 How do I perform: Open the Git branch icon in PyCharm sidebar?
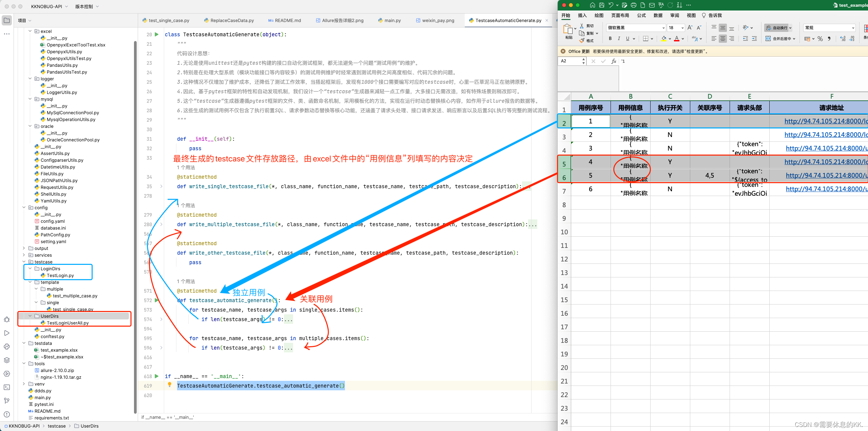pos(7,401)
